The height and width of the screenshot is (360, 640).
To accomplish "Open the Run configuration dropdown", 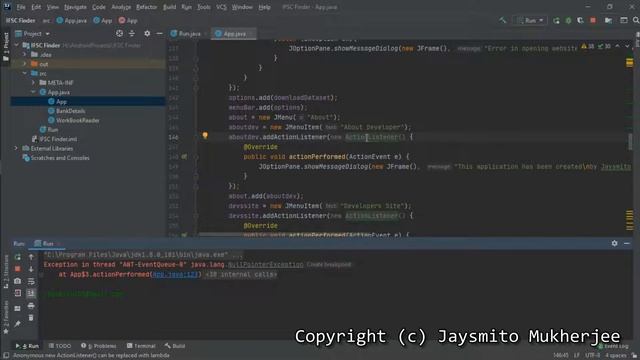I will pos(531,20).
